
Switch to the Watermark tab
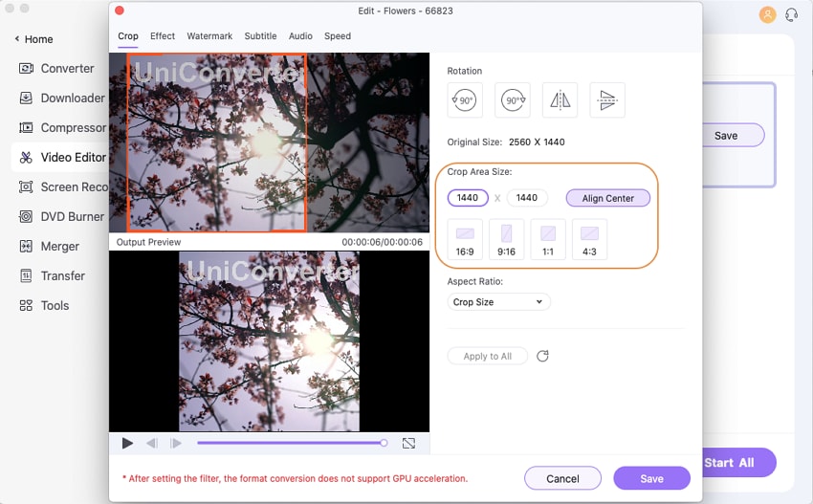[x=209, y=36]
